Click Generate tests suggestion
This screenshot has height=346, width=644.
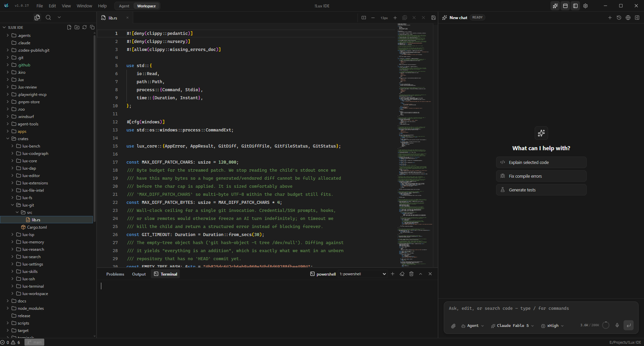coord(541,190)
